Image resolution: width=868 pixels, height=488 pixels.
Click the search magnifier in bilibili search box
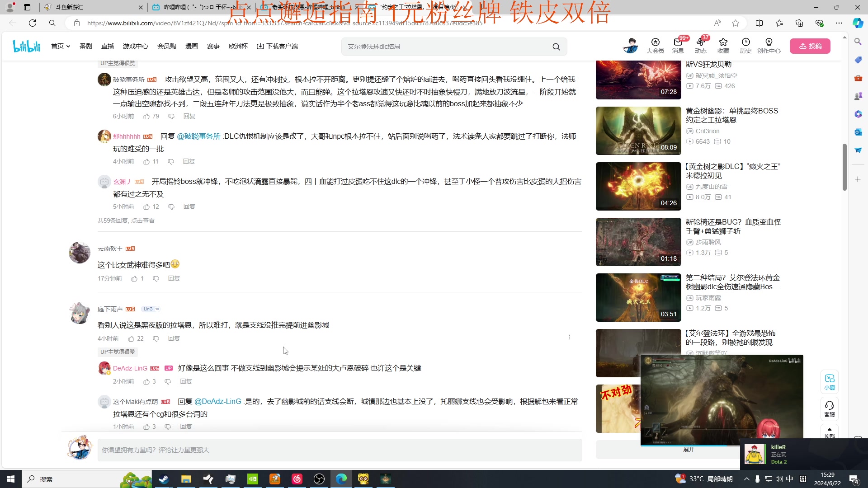click(x=556, y=47)
